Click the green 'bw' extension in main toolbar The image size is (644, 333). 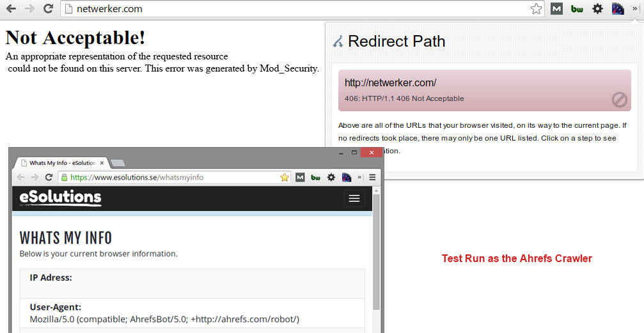577,9
